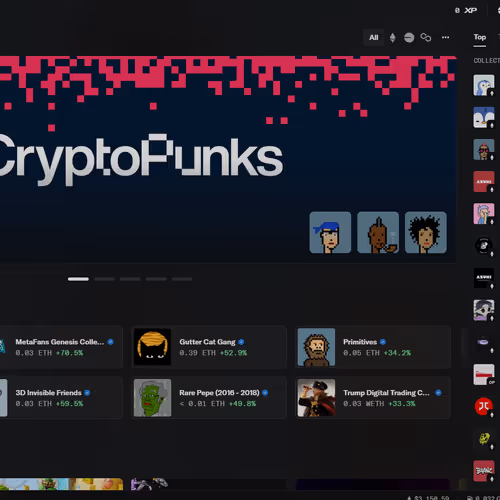
Task: Open the white and red striped collection thumbnail
Action: [484, 374]
